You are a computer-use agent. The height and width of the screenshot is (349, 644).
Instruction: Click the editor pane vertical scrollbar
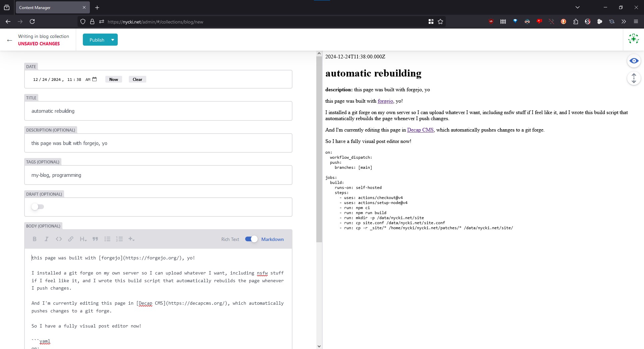click(x=319, y=148)
